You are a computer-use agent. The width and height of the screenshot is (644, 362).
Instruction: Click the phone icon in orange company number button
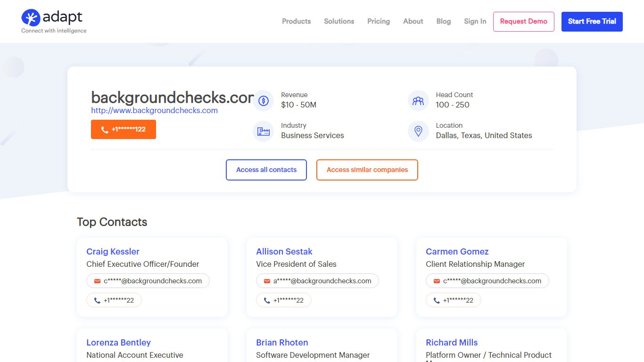105,130
